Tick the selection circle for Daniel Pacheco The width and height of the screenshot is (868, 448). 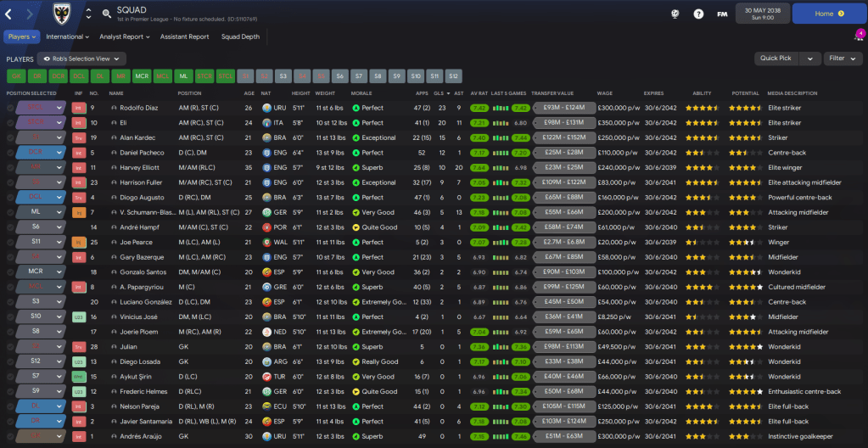tap(10, 153)
